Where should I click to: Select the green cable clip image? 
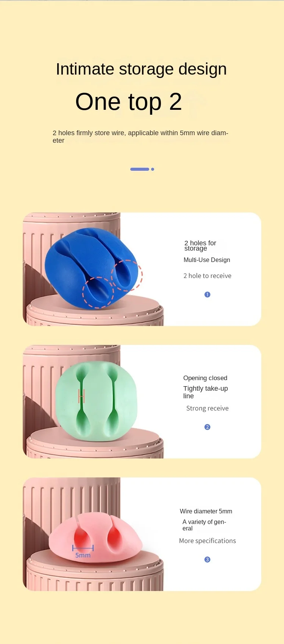96,401
